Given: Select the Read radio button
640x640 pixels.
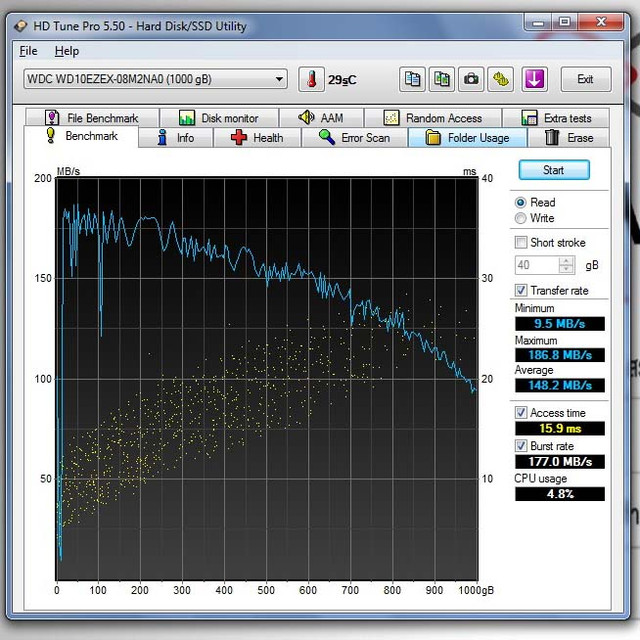Looking at the screenshot, I should (520, 202).
